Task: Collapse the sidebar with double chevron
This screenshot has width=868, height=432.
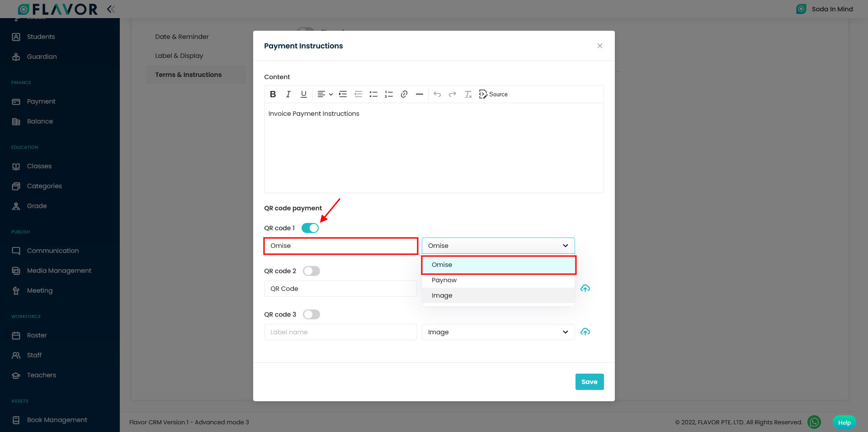Action: (111, 9)
